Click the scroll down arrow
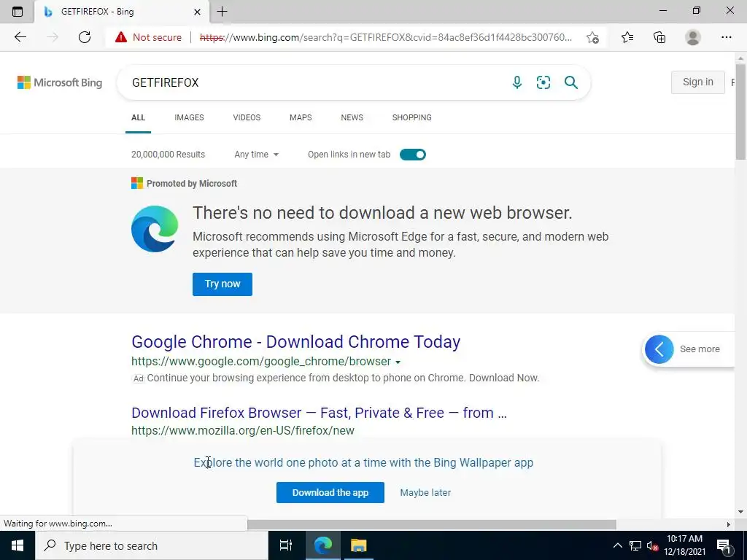This screenshot has width=747, height=560. [x=740, y=512]
